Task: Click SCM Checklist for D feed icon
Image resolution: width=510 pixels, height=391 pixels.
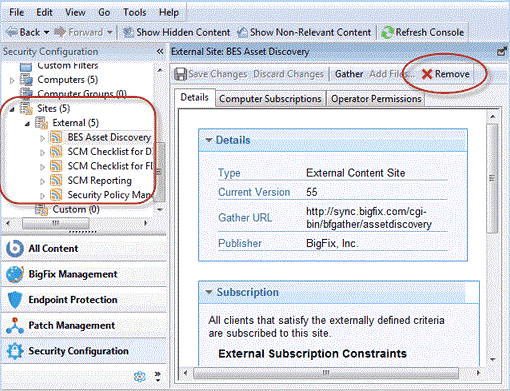Action: click(x=56, y=151)
